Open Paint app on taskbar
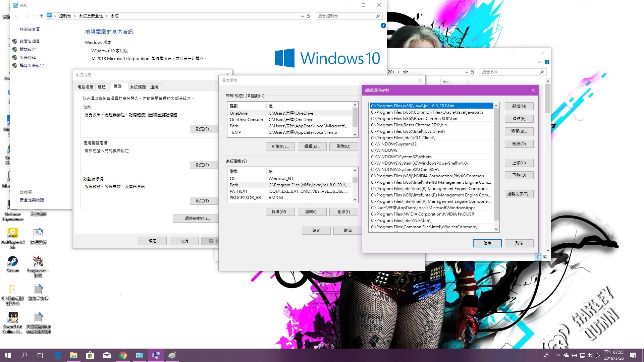This screenshot has height=362, width=644. [172, 355]
